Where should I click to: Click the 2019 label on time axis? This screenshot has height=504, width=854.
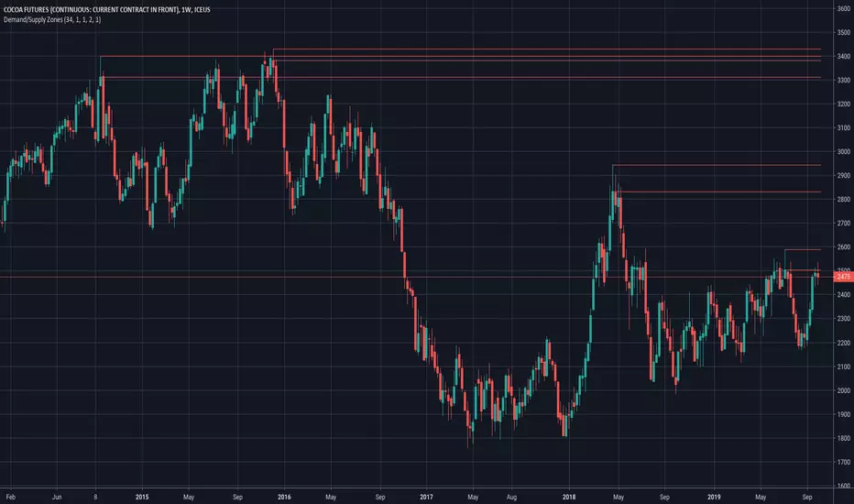pyautogui.click(x=714, y=497)
